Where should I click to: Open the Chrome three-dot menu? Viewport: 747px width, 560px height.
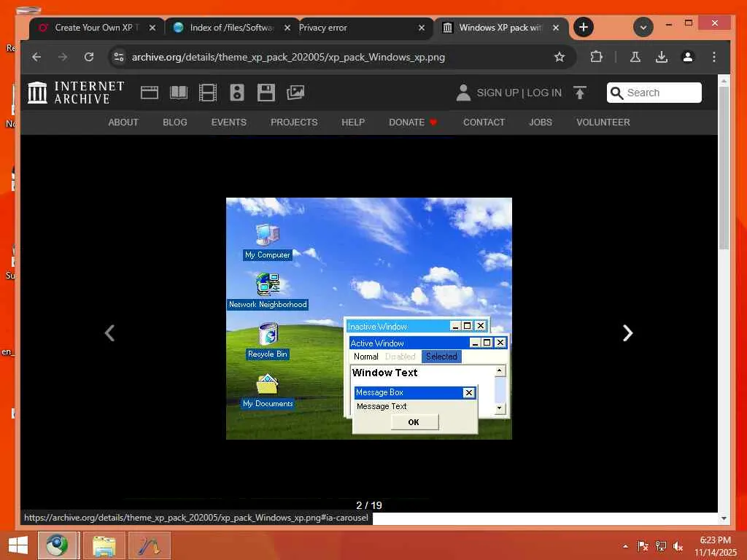(713, 57)
